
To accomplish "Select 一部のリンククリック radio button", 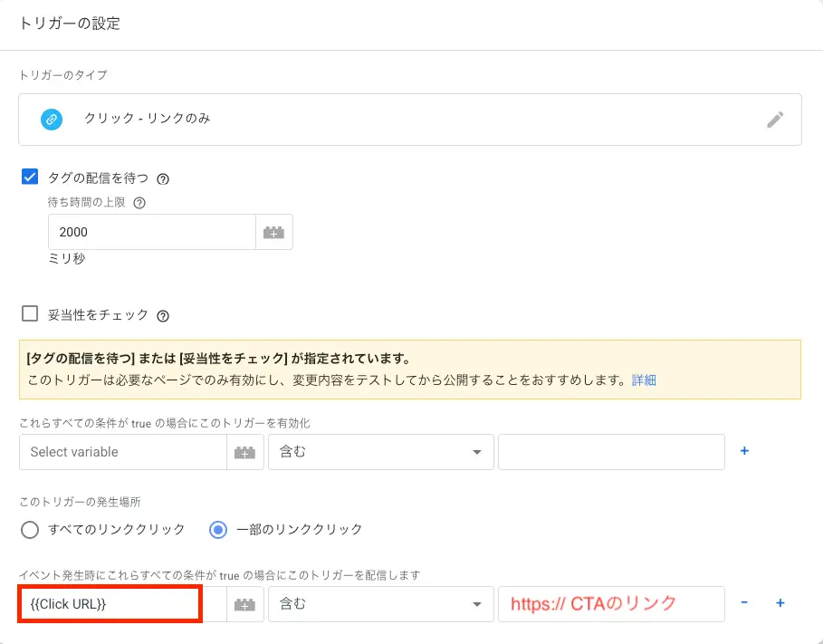I will [218, 529].
